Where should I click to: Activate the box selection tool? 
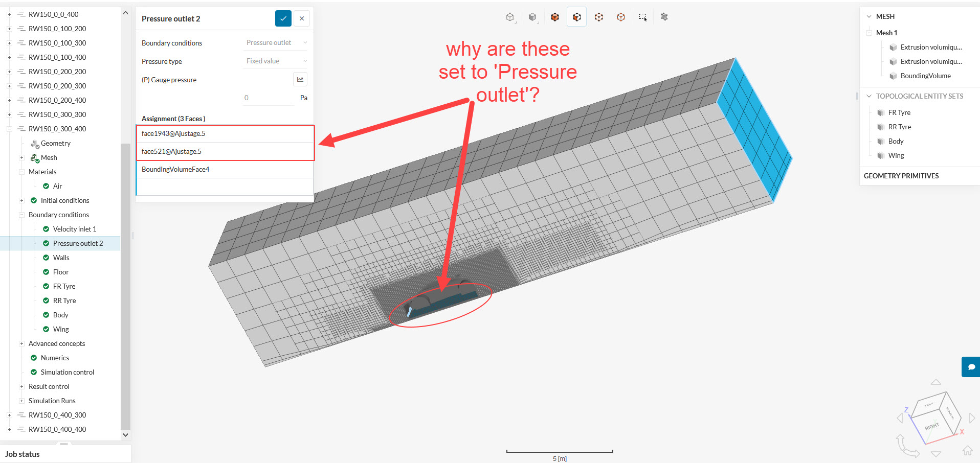pos(643,17)
